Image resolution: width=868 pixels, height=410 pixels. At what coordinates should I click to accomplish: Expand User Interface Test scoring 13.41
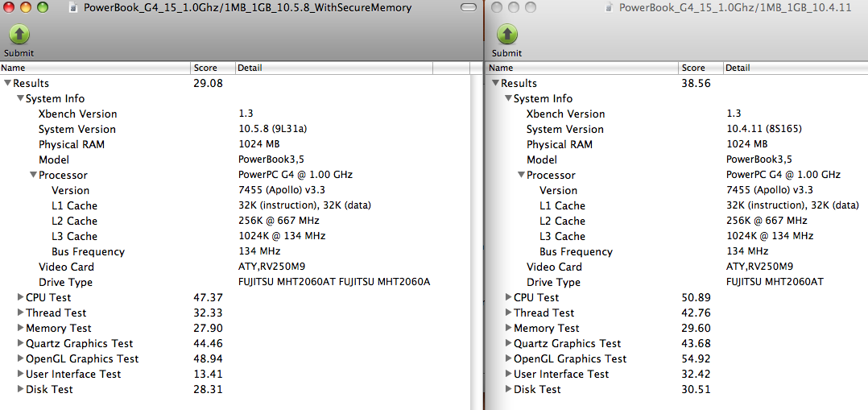tap(21, 374)
